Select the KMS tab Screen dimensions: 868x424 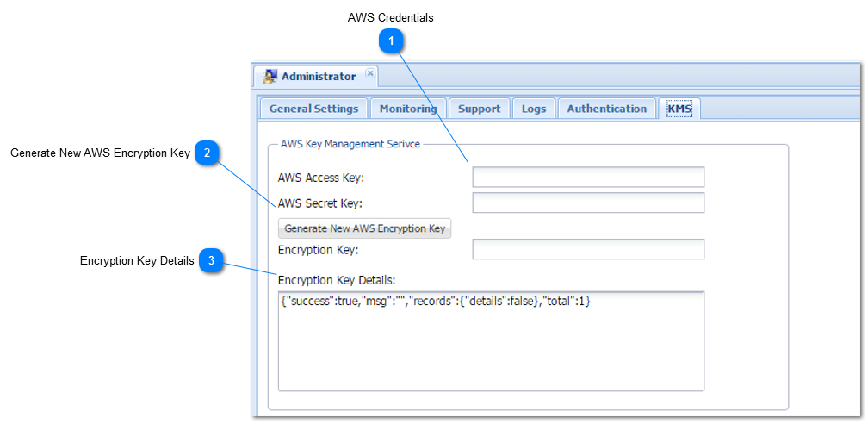coord(679,109)
